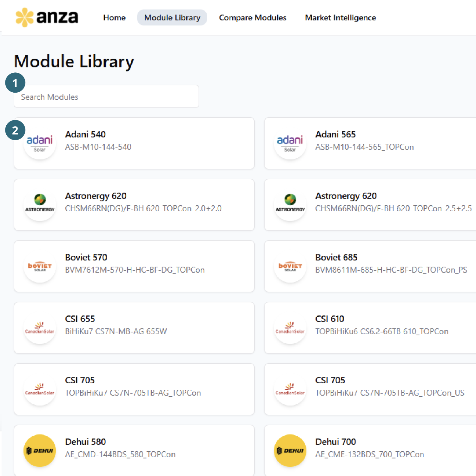The width and height of the screenshot is (476, 476).
Task: Click the Boviet logo on Boviet 685
Action: click(x=290, y=266)
